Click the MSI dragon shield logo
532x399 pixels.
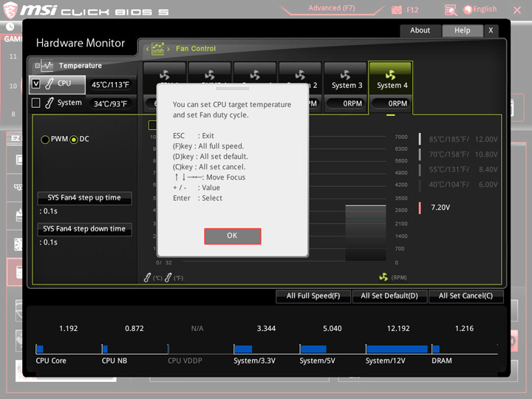coord(10,10)
